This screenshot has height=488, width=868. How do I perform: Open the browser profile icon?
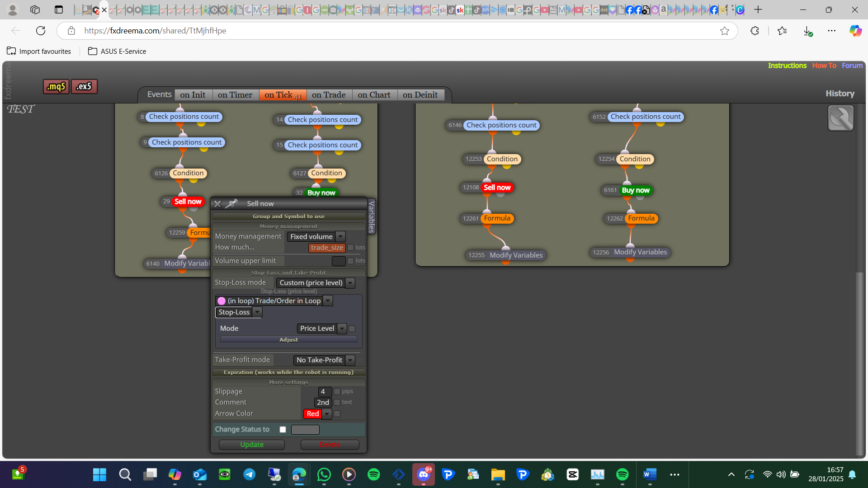coord(13,9)
